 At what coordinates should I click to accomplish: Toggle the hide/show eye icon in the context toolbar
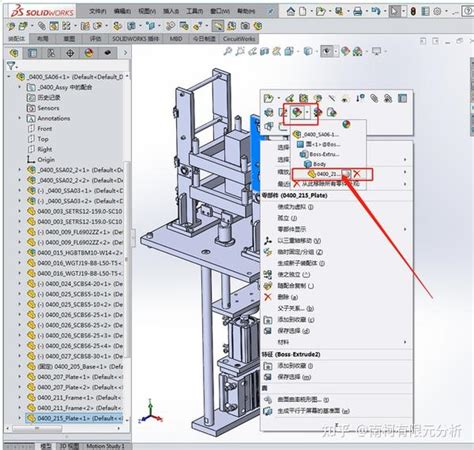point(345,98)
